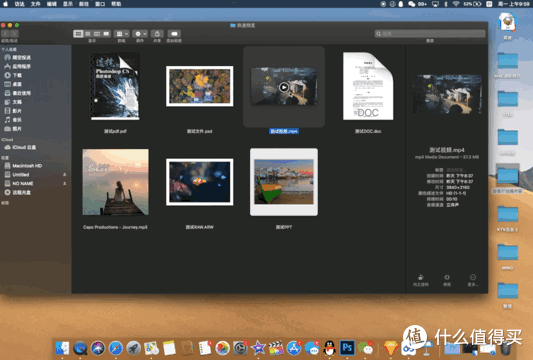The height and width of the screenshot is (360, 533).
Task: Go back in Finder window
Action: tap(6, 34)
